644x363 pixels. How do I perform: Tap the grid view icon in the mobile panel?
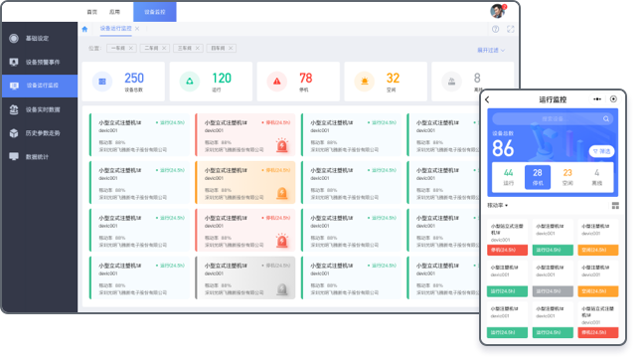pos(615,206)
